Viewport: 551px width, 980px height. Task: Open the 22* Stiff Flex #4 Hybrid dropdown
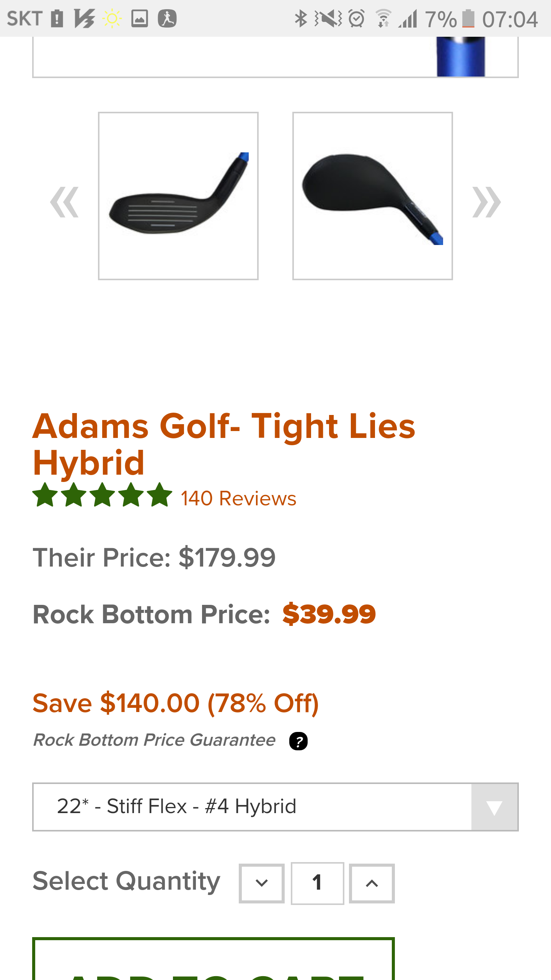[253, 807]
